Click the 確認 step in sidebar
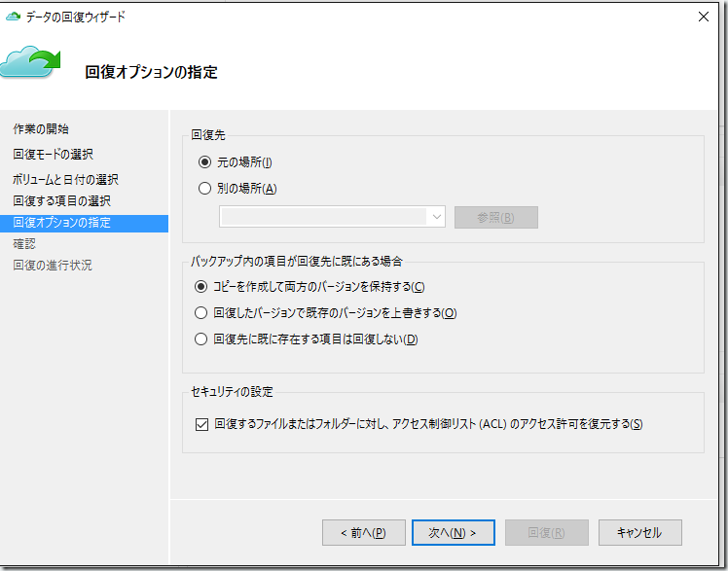This screenshot has height=571, width=728. point(24,244)
